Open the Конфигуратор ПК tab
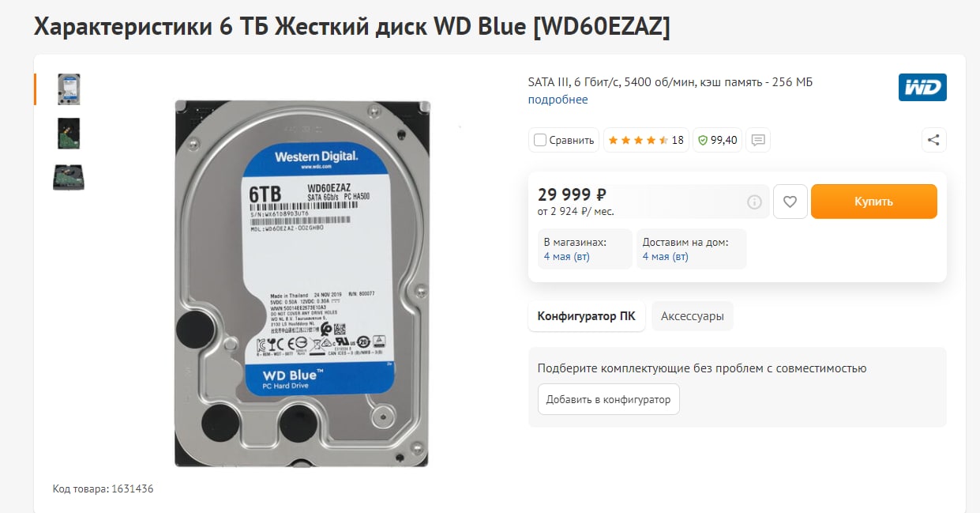 coord(586,316)
